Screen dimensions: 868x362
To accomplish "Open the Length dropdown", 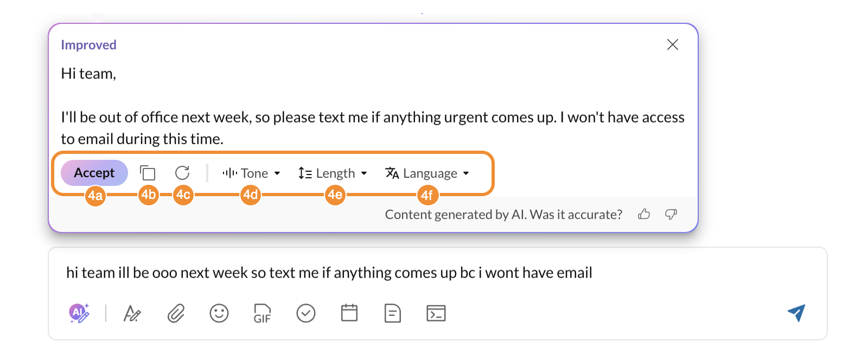I will [x=333, y=173].
